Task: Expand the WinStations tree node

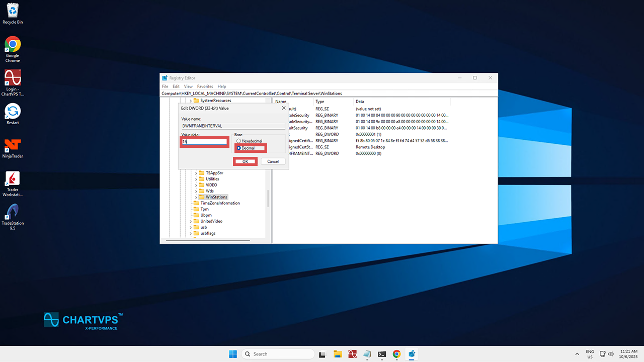Action: [x=196, y=197]
